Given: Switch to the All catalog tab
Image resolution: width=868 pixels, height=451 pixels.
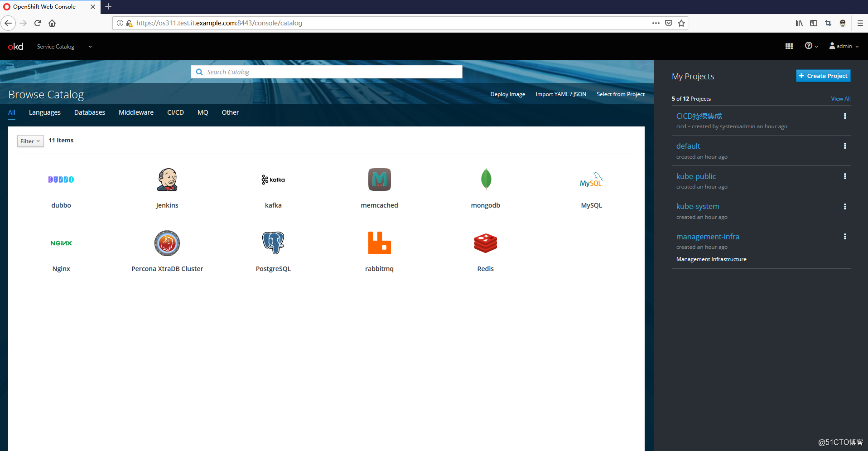Looking at the screenshot, I should point(12,113).
